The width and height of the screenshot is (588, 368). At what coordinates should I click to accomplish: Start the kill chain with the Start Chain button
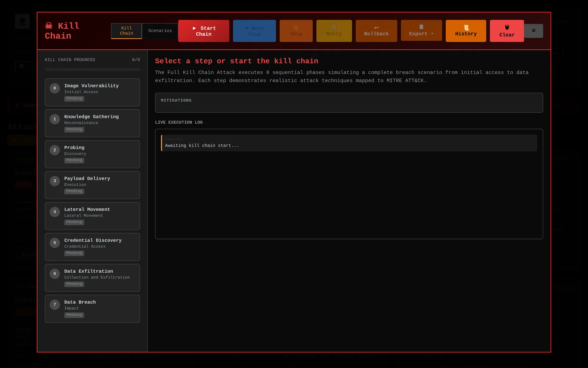pyautogui.click(x=204, y=31)
